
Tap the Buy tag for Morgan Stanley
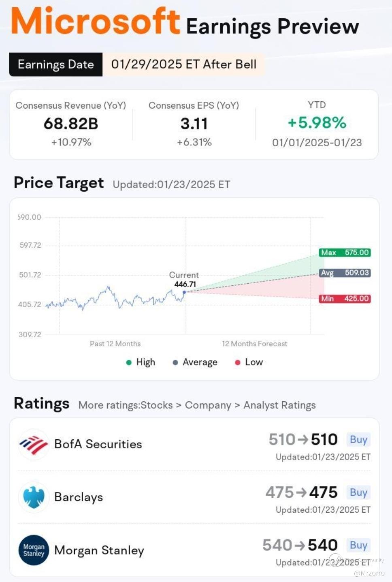[x=358, y=545]
